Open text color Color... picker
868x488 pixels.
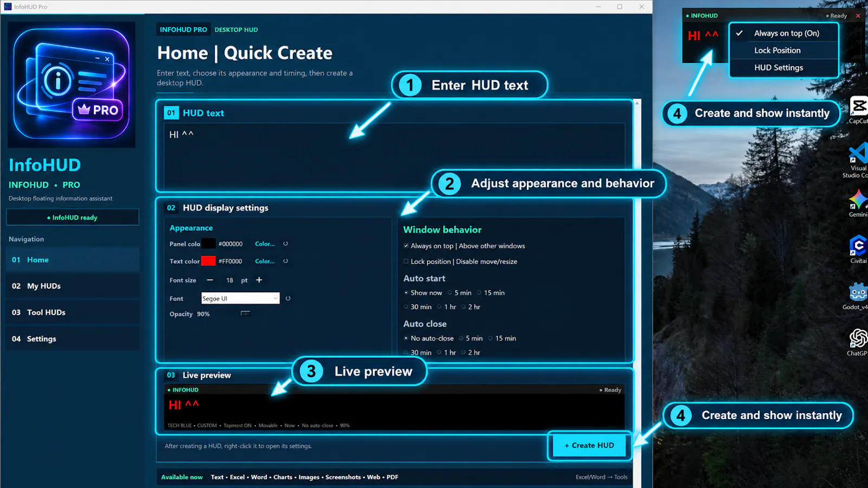click(265, 261)
